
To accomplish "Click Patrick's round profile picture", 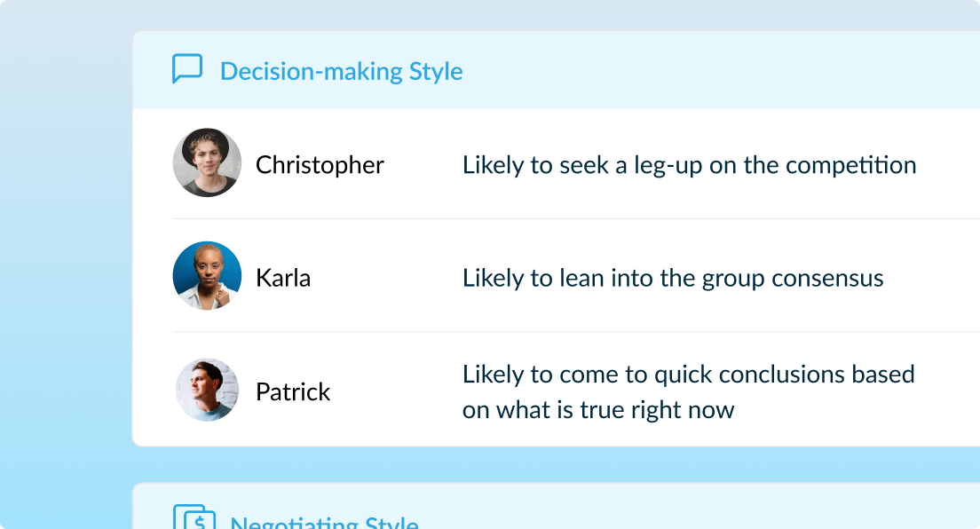I will (x=207, y=390).
